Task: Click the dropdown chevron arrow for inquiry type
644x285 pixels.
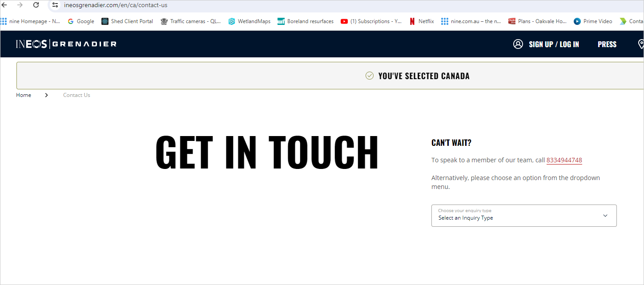Action: [x=605, y=216]
